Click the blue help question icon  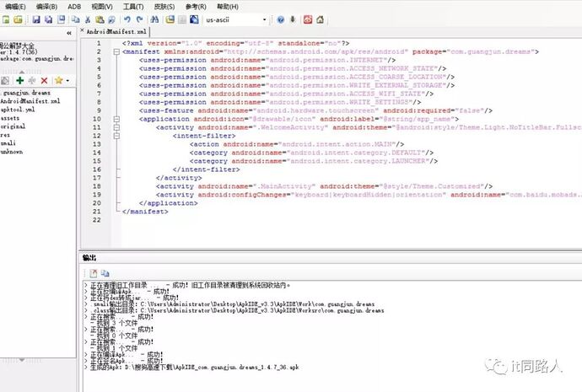pos(292,19)
